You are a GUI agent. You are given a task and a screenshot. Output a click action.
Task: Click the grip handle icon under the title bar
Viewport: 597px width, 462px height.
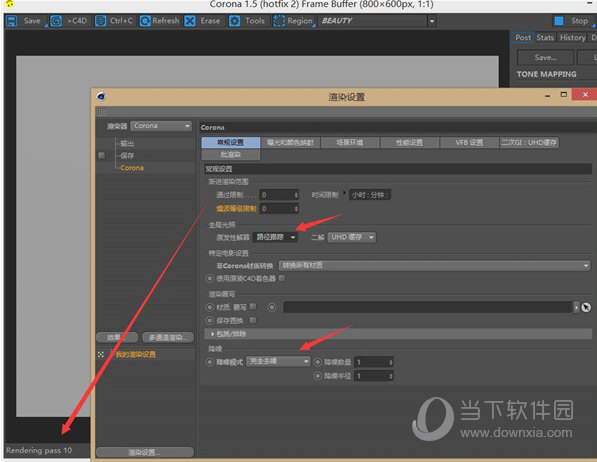(101, 112)
